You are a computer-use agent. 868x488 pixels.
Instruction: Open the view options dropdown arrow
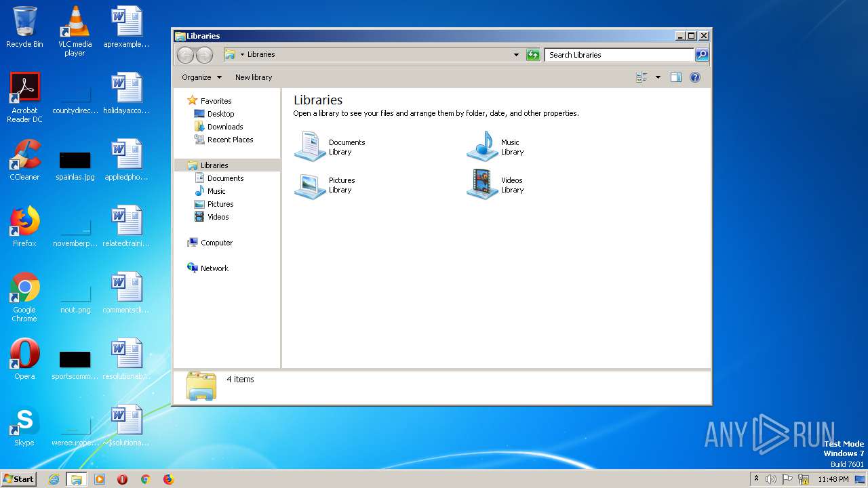[x=658, y=77]
